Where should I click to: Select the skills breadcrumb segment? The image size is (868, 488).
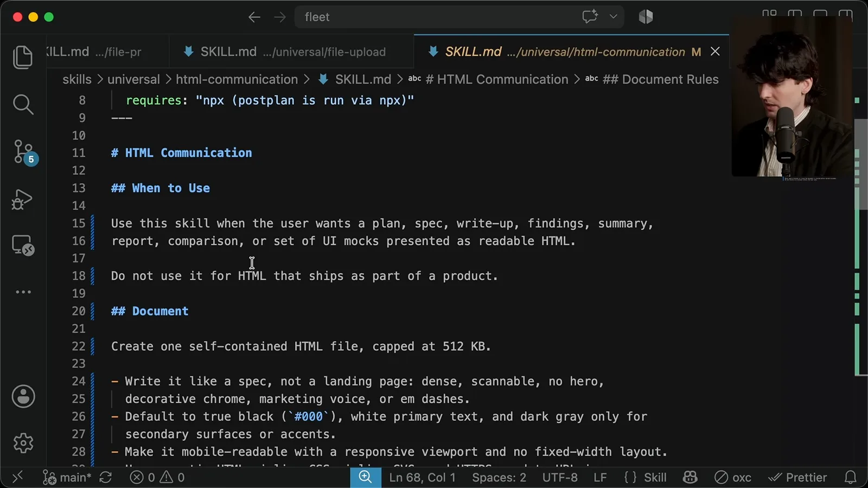click(77, 80)
